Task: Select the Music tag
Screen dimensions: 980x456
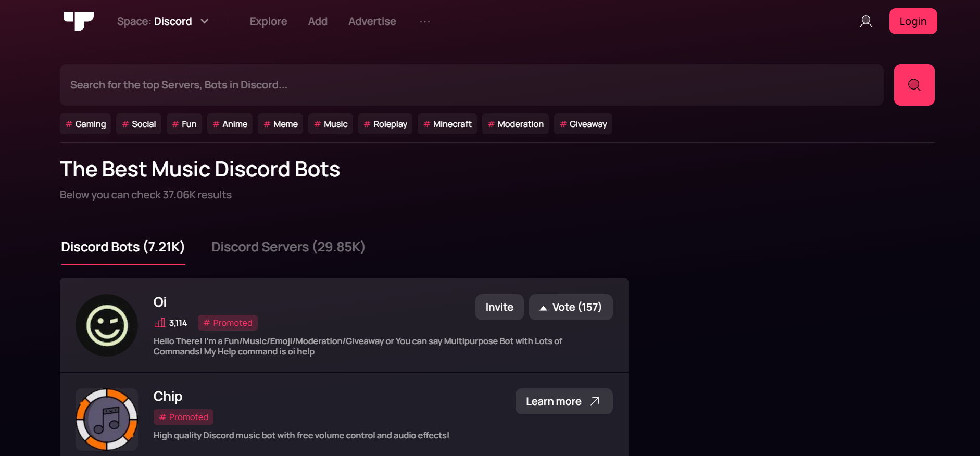Action: [x=331, y=124]
